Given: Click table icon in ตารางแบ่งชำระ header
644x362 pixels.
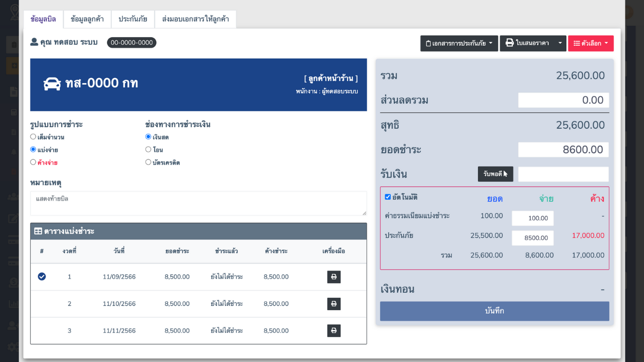Looking at the screenshot, I should [38, 231].
